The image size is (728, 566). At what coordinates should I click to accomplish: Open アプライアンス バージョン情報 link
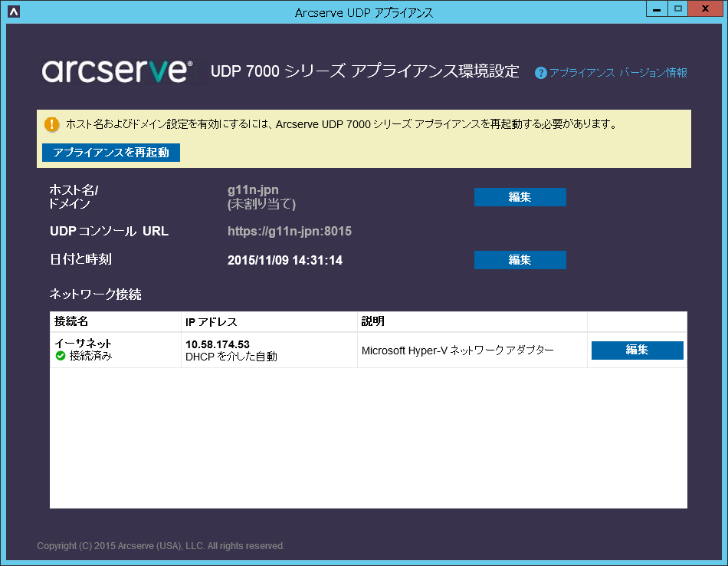point(618,73)
